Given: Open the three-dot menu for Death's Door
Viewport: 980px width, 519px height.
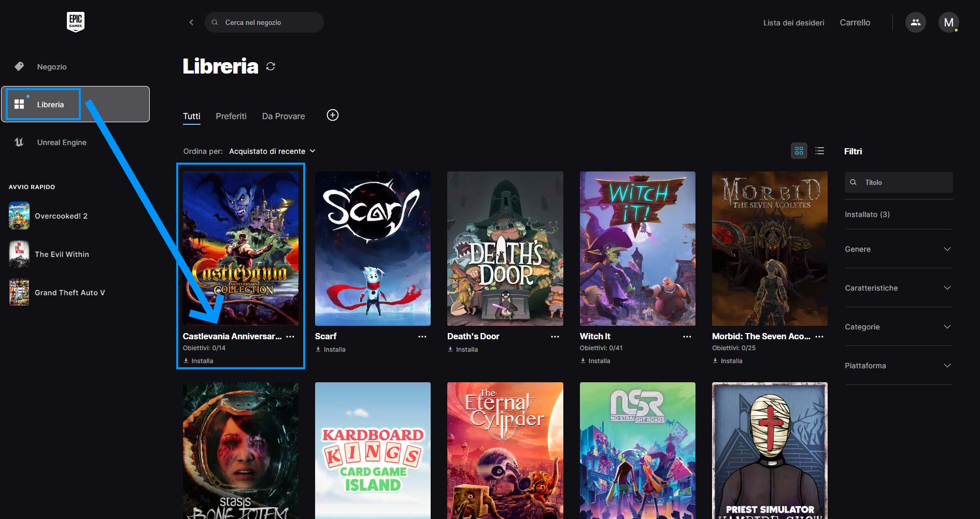Looking at the screenshot, I should click(x=555, y=336).
